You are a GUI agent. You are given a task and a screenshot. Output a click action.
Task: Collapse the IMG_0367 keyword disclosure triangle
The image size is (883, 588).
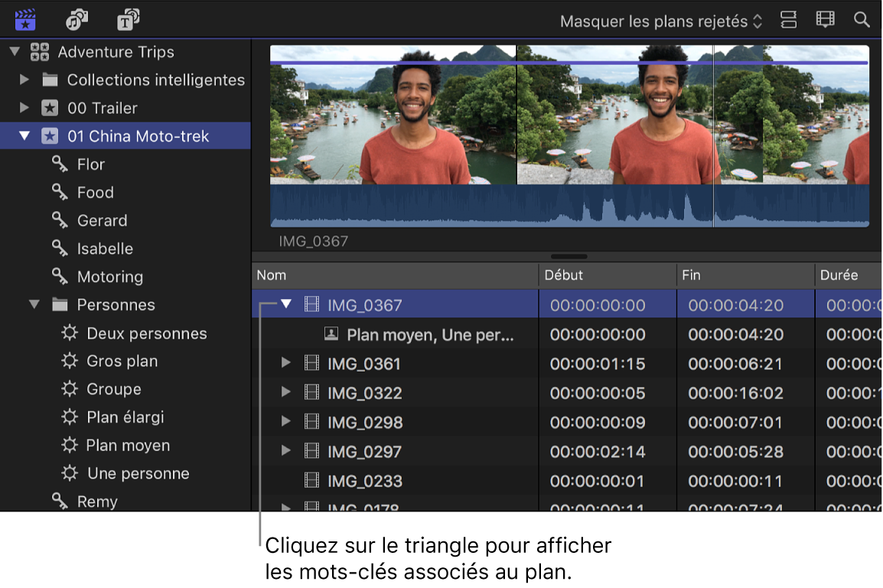pos(286,304)
